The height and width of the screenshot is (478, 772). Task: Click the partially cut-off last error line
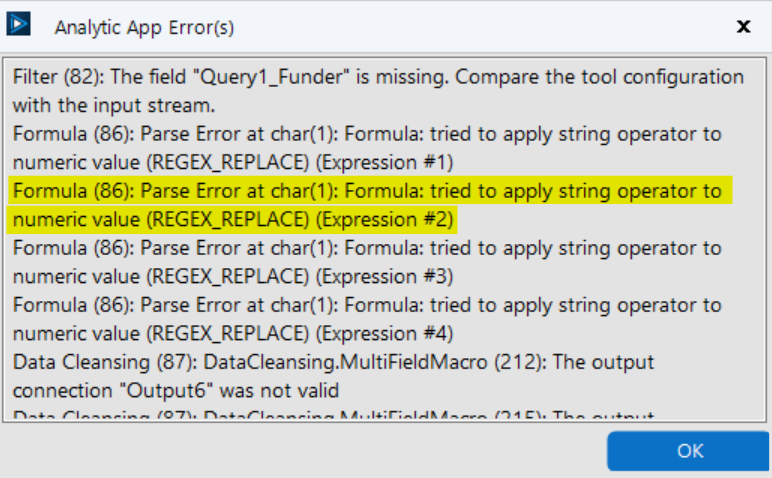300,414
